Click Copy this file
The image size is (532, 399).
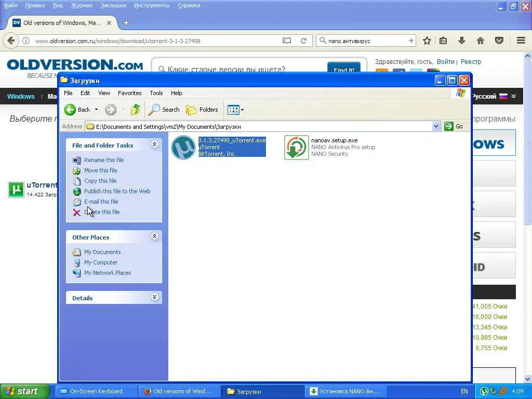[x=100, y=181]
